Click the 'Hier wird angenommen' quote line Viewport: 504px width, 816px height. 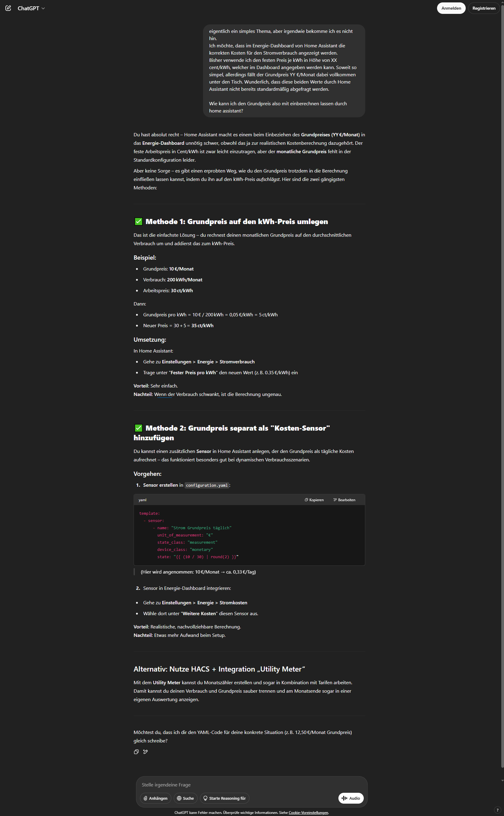pos(198,572)
